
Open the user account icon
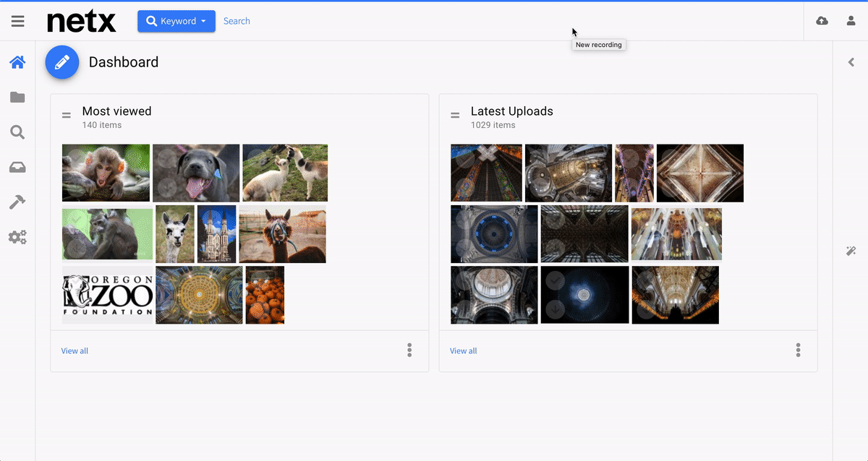(x=851, y=21)
